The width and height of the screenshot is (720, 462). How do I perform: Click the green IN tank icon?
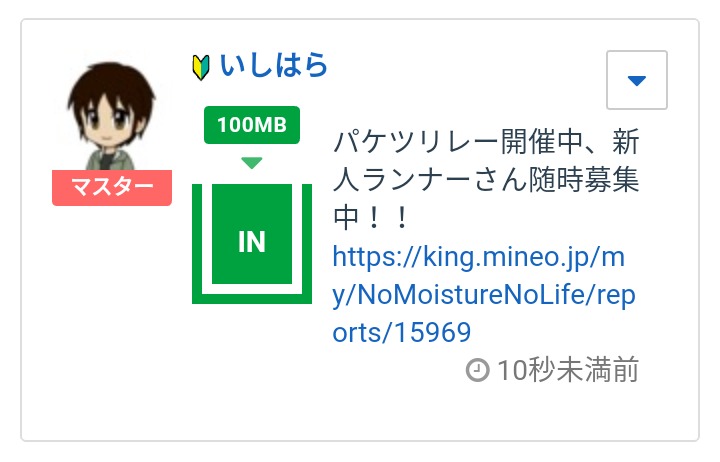tap(251, 242)
